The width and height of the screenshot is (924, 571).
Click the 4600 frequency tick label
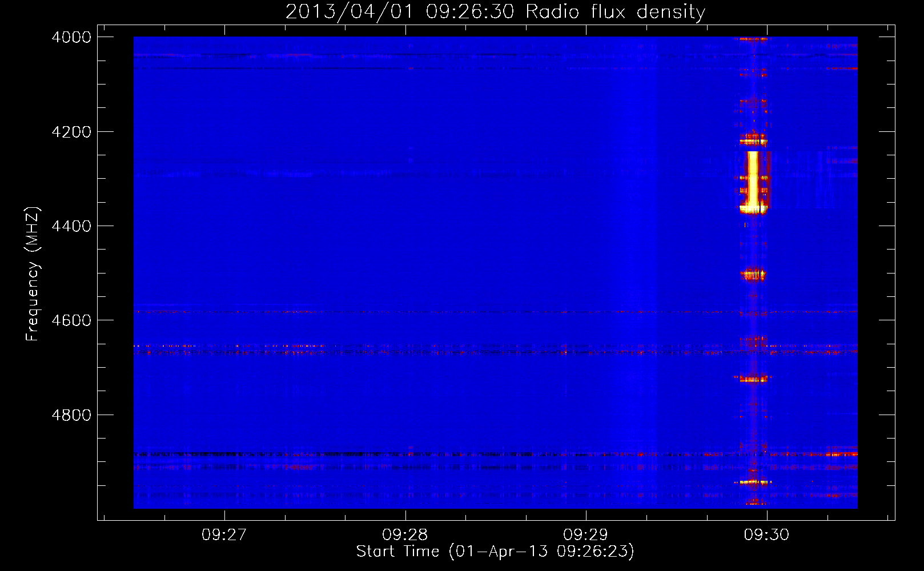[71, 320]
